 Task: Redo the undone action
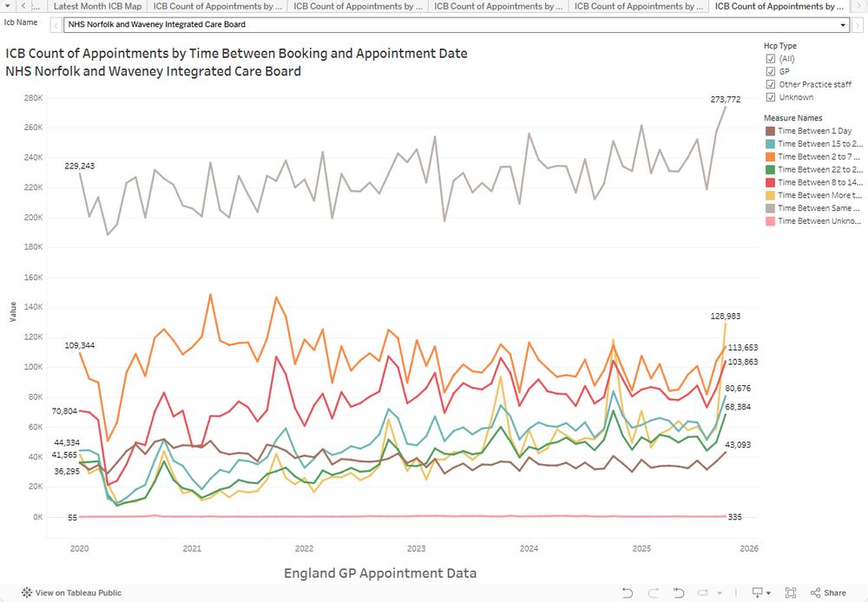(x=654, y=592)
